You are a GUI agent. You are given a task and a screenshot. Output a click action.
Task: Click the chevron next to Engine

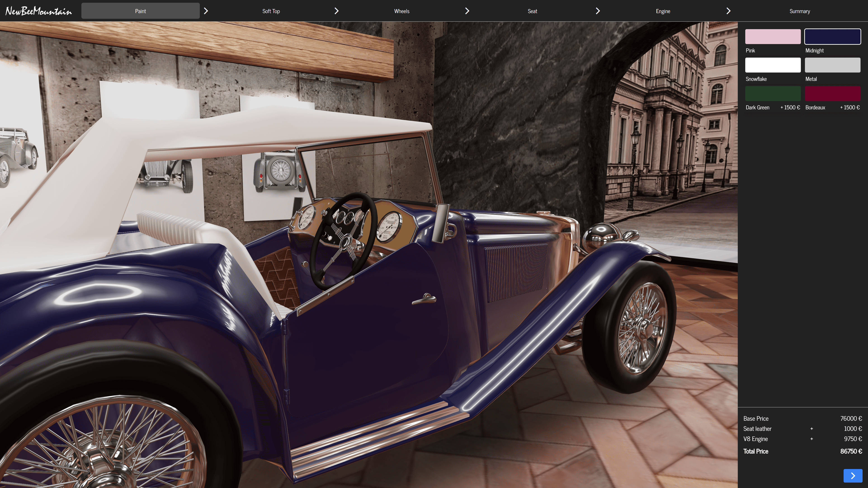(x=728, y=11)
